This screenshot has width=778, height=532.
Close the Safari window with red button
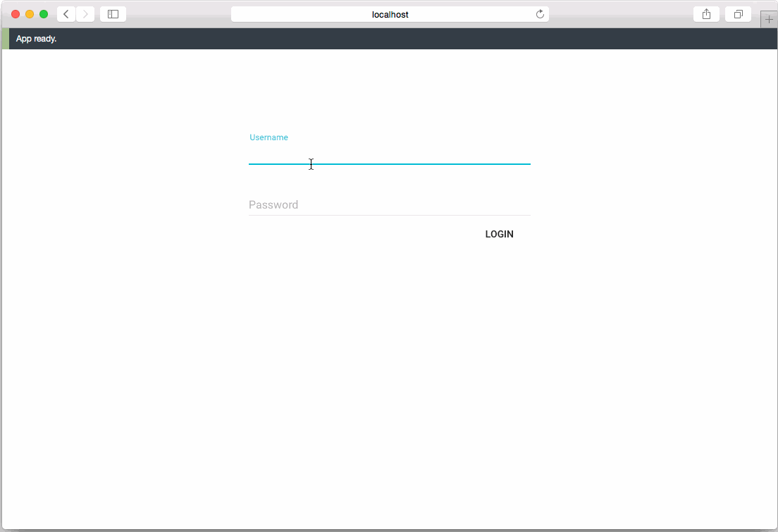tap(16, 14)
